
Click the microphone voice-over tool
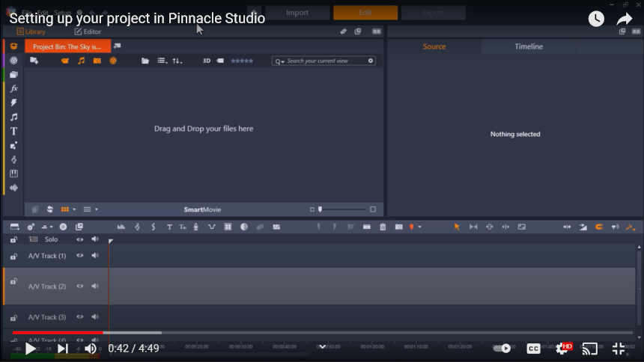[196, 227]
